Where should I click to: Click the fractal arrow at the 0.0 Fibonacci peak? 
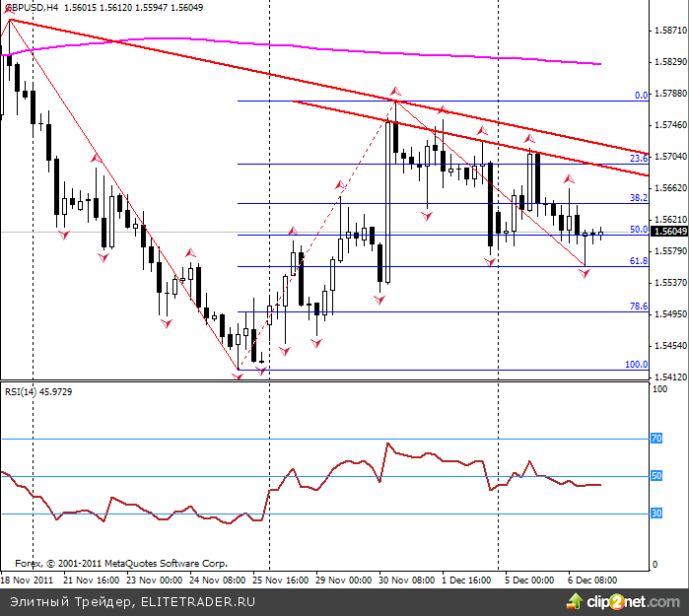point(395,91)
